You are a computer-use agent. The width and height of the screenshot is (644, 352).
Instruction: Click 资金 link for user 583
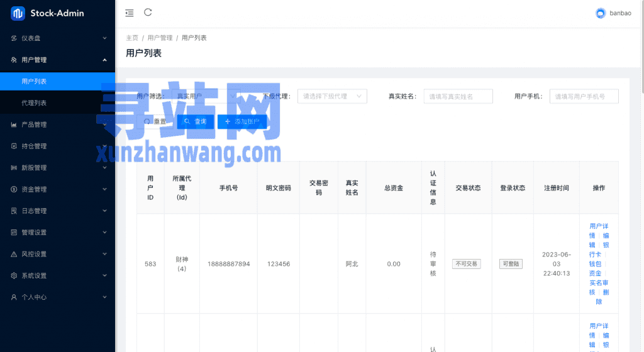[x=595, y=273]
